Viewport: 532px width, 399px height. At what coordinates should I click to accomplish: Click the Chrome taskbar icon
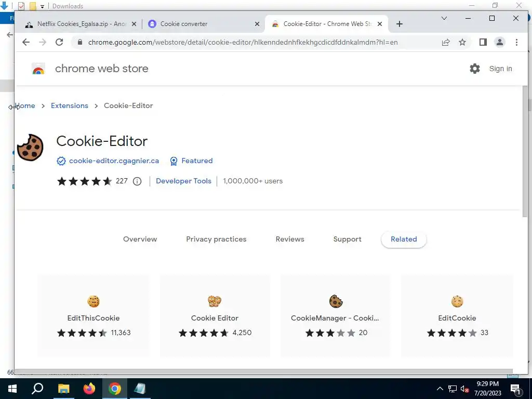(x=115, y=389)
